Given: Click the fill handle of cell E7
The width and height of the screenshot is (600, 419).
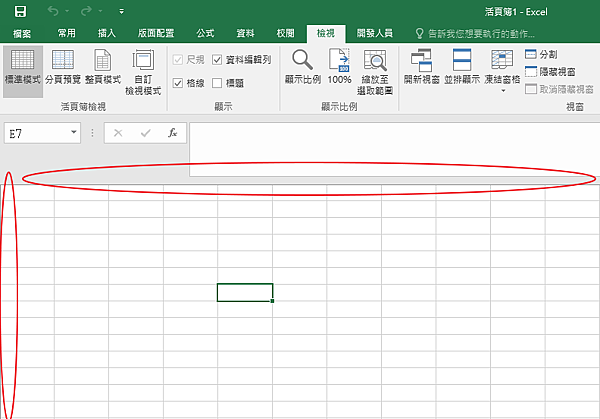Looking at the screenshot, I should point(272,301).
